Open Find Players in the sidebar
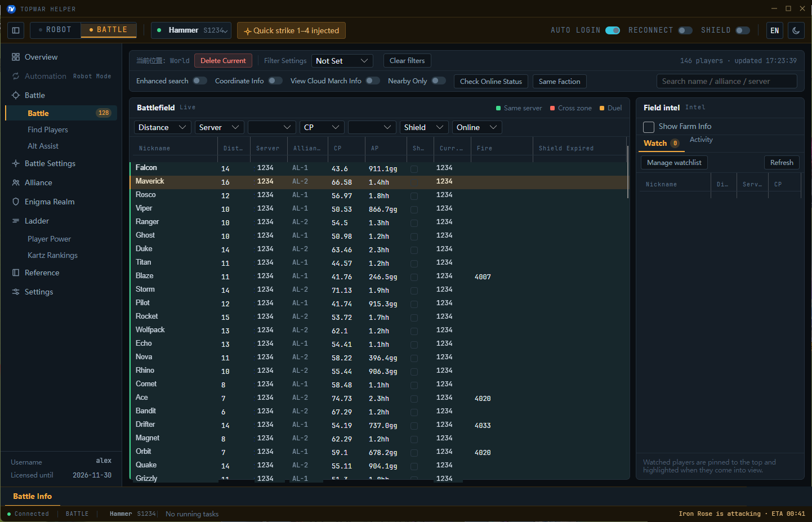Screen dimensions: 812x522 pyautogui.click(x=48, y=130)
